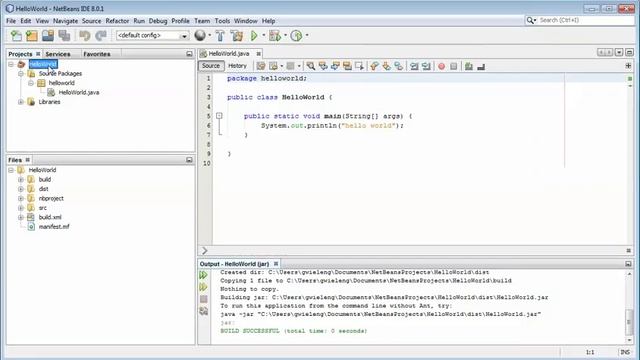Open the Run Project dropdown arrow
Screen dimensions: 640x360
[263, 36]
